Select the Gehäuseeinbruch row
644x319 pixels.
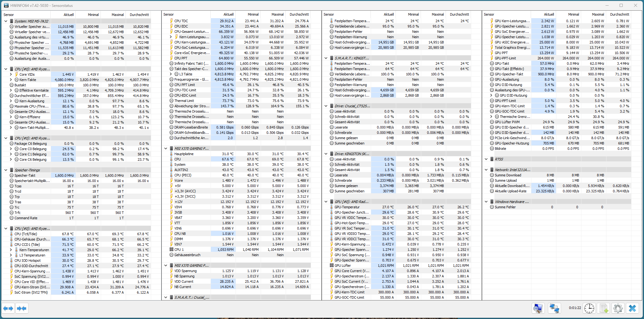237,255
